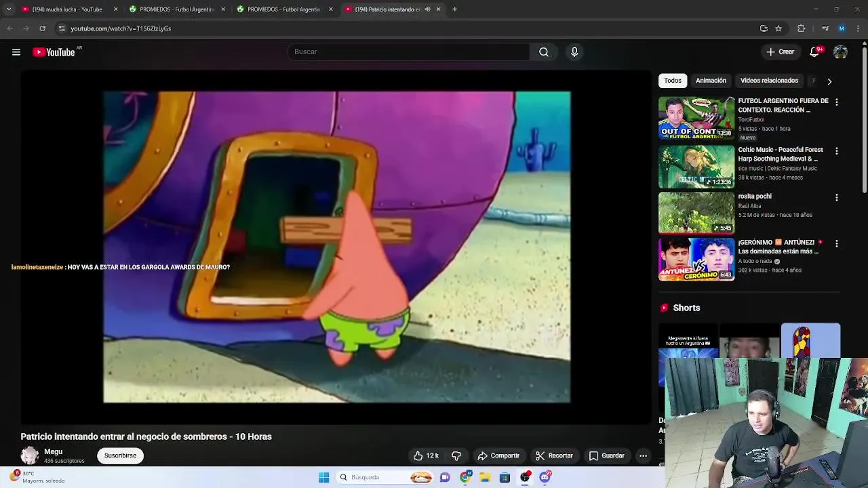Open the first Shorts thumbnail

tap(688, 341)
